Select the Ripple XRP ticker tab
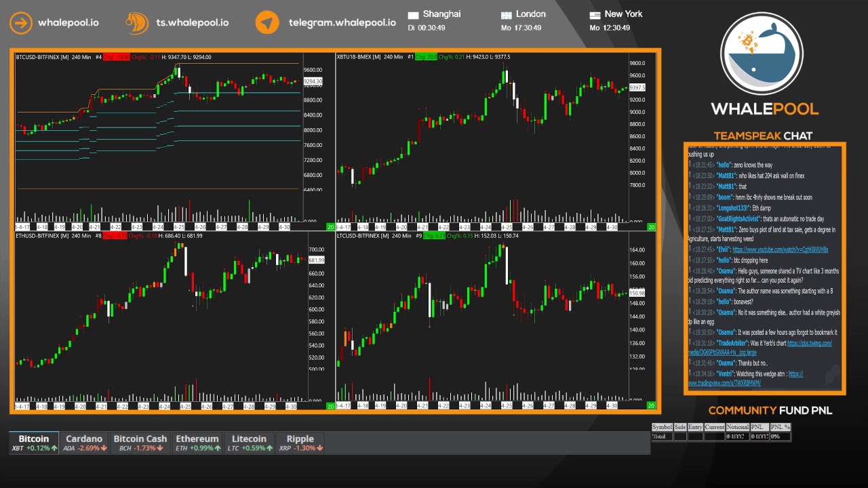Viewport: 868px width, 488px height. pos(300,443)
